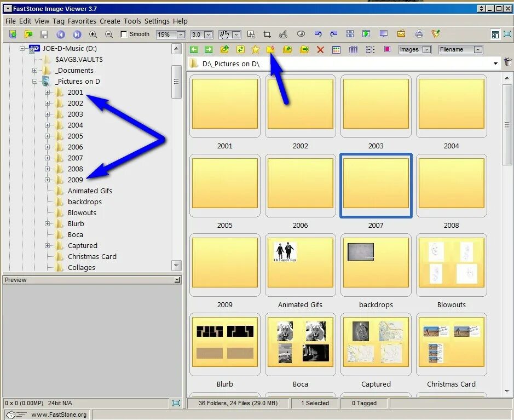Switch to list view icon
The image size is (514, 420).
point(370,50)
